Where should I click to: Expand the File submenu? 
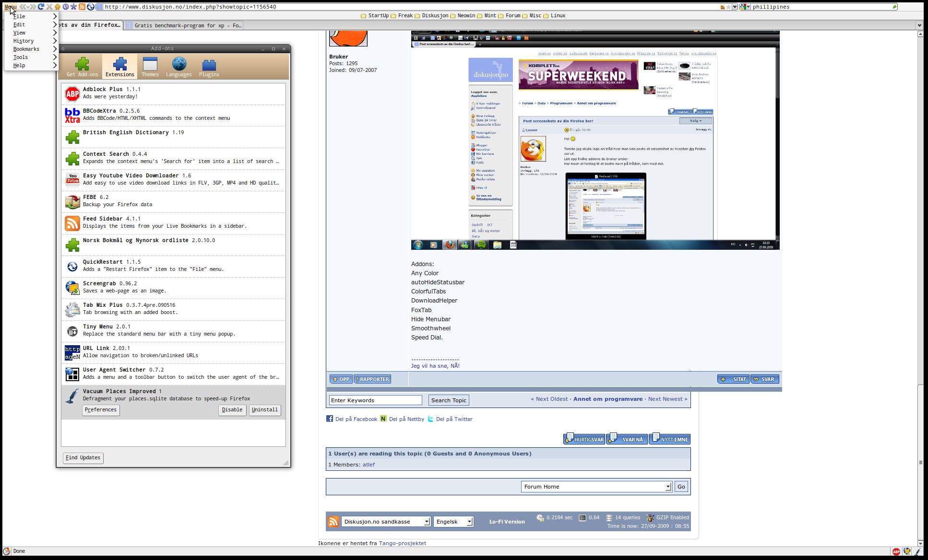click(32, 16)
